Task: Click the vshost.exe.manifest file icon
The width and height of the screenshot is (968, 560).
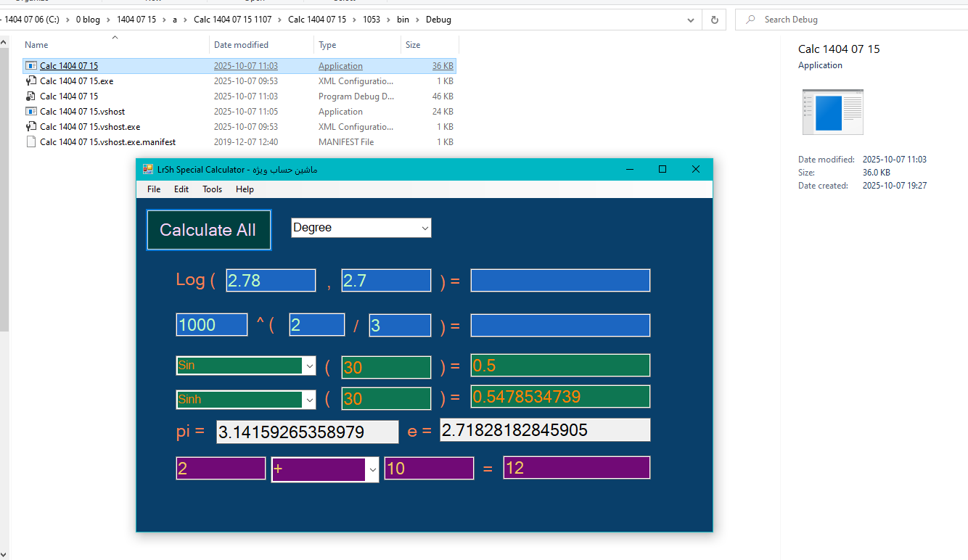Action: [x=31, y=142]
